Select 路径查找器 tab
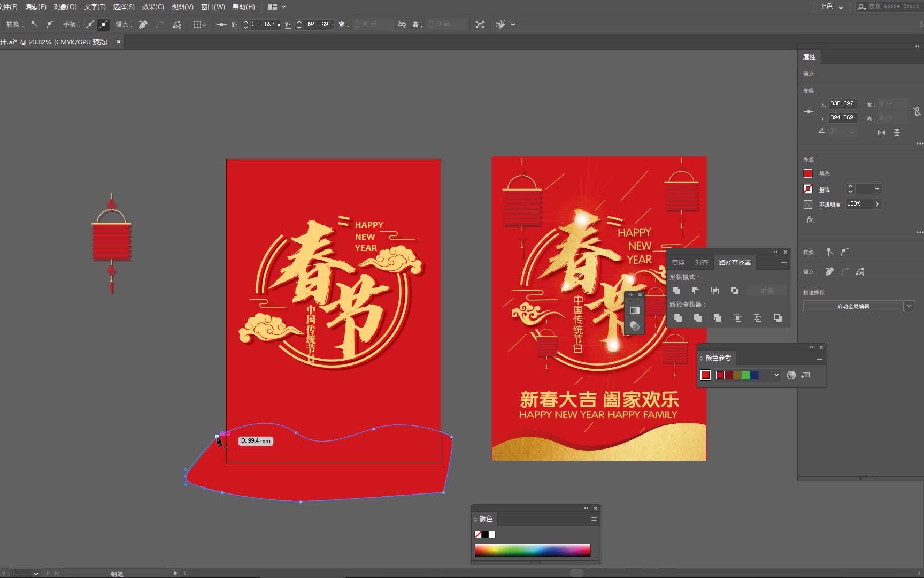Viewport: 924px width, 578px height. coord(735,263)
